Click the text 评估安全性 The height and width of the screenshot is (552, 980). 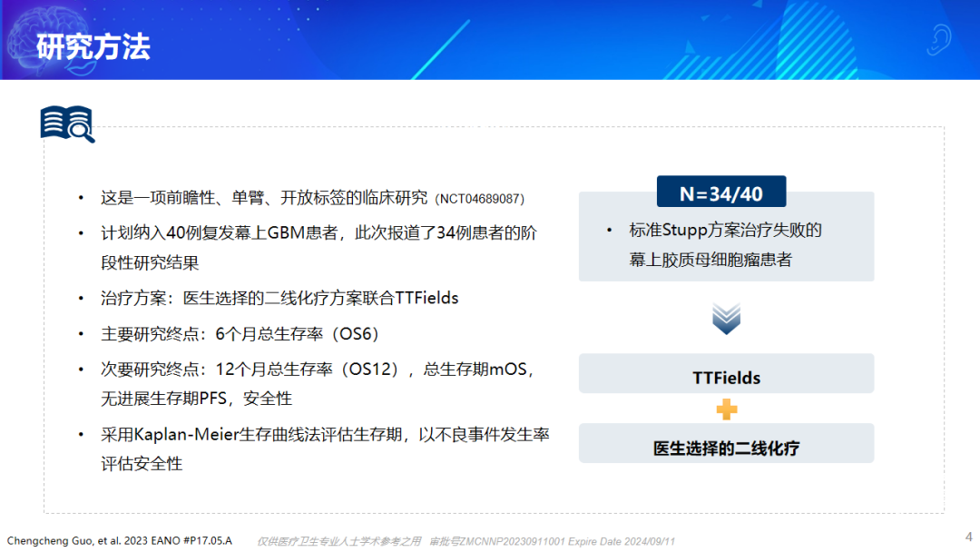click(x=142, y=464)
